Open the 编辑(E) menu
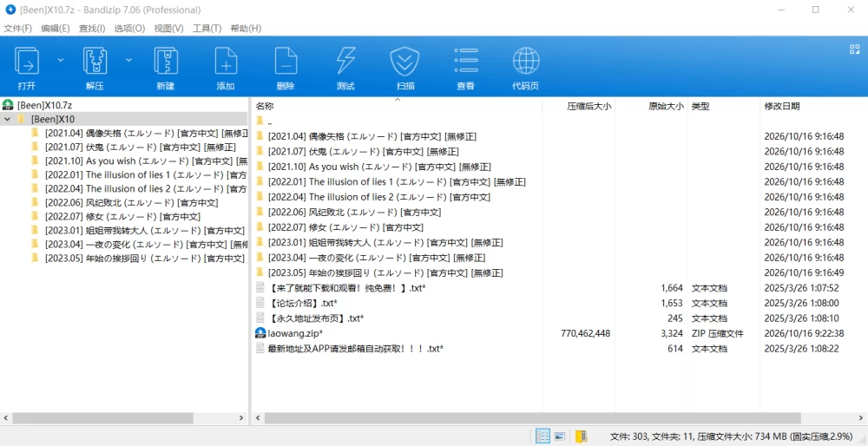868x446 pixels. 56,29
